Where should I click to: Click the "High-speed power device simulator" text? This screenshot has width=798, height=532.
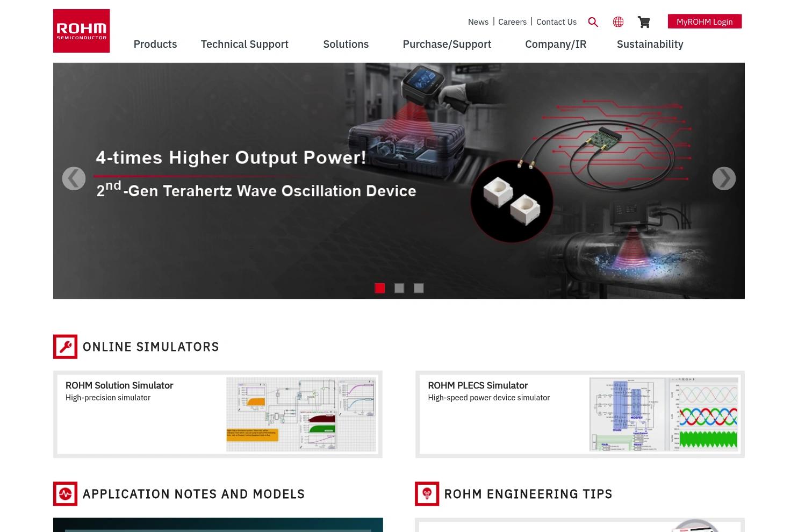[x=489, y=398]
